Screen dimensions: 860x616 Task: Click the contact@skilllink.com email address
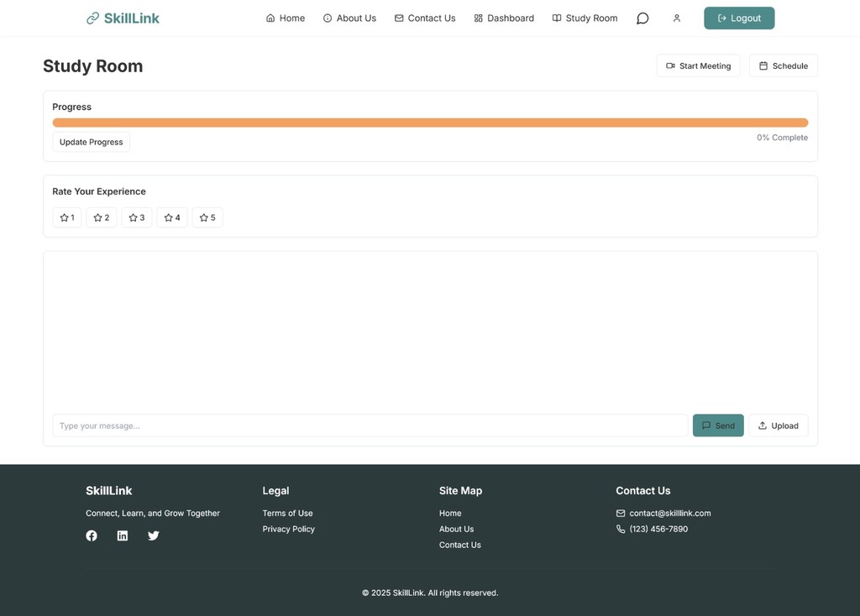coord(669,513)
